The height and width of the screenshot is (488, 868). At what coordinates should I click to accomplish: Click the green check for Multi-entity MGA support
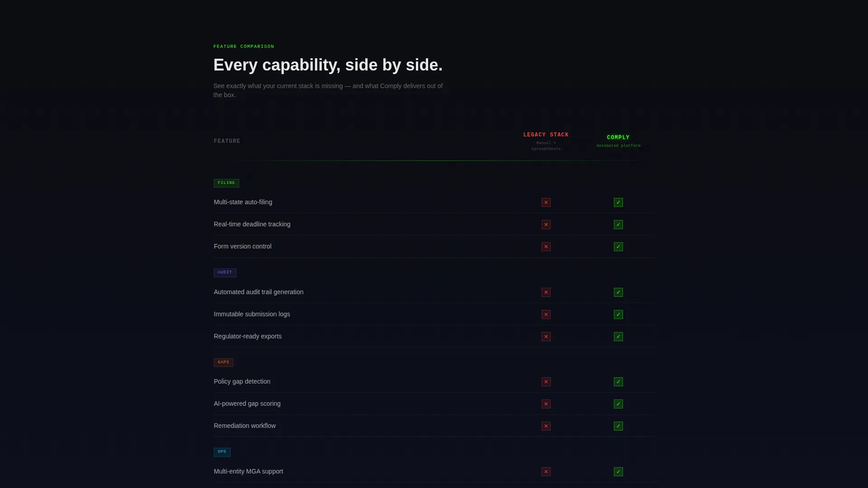[618, 472]
